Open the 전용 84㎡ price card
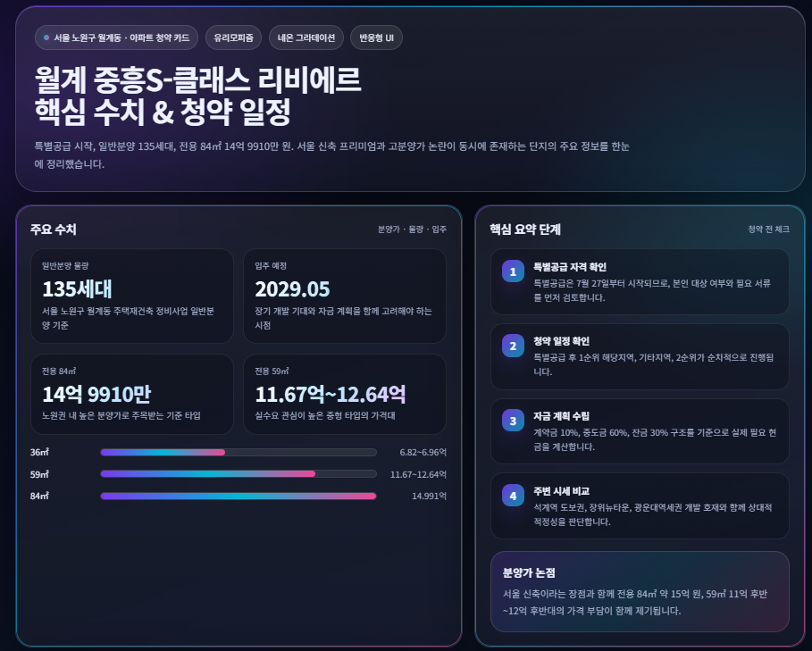The width and height of the screenshot is (812, 651). 132,395
